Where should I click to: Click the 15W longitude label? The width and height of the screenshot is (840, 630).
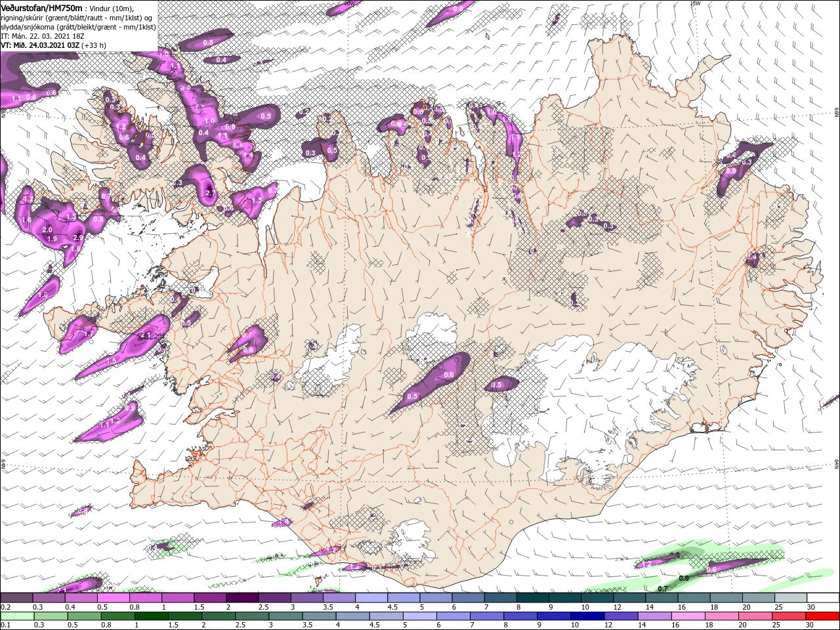point(695,3)
